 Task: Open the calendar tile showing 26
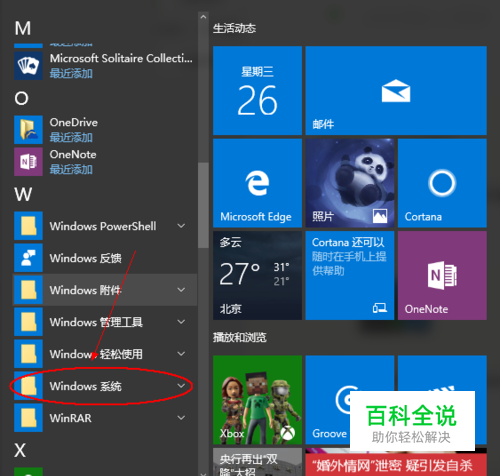pyautogui.click(x=257, y=90)
